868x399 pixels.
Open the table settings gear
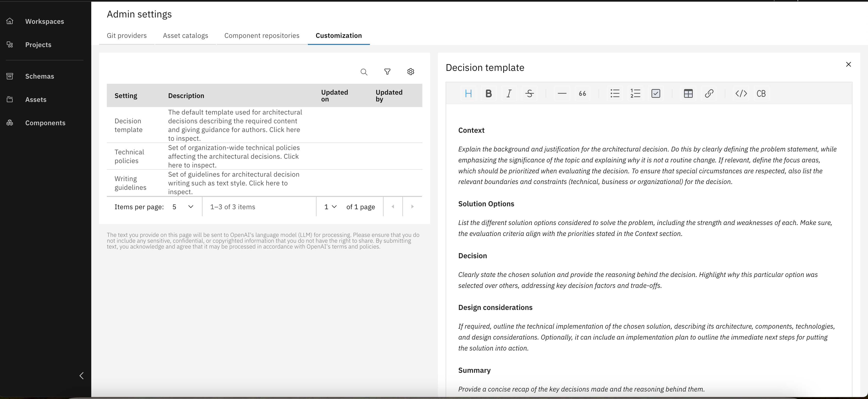click(x=410, y=72)
